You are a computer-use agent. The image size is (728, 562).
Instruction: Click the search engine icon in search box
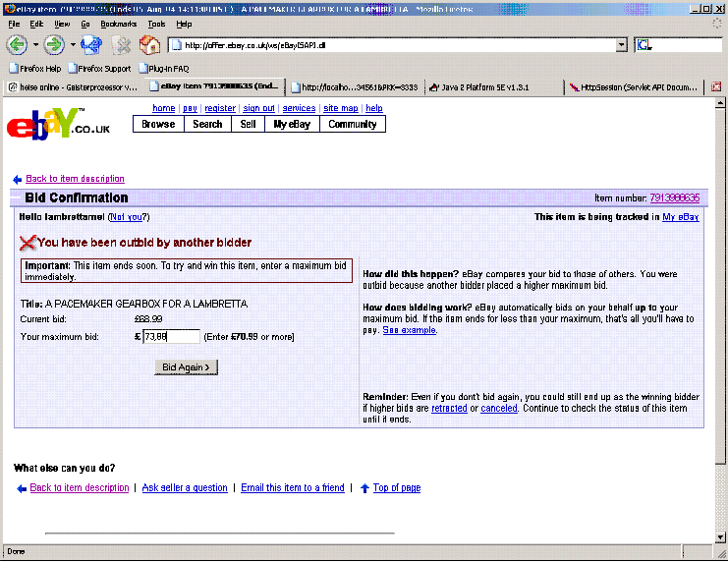pyautogui.click(x=644, y=45)
